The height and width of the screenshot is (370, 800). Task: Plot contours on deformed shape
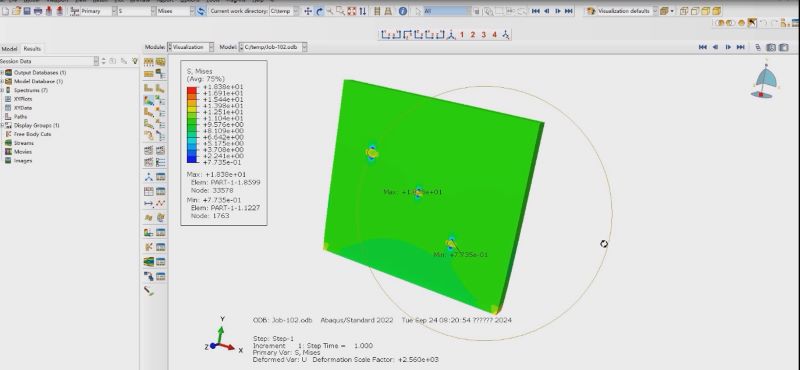(148, 100)
